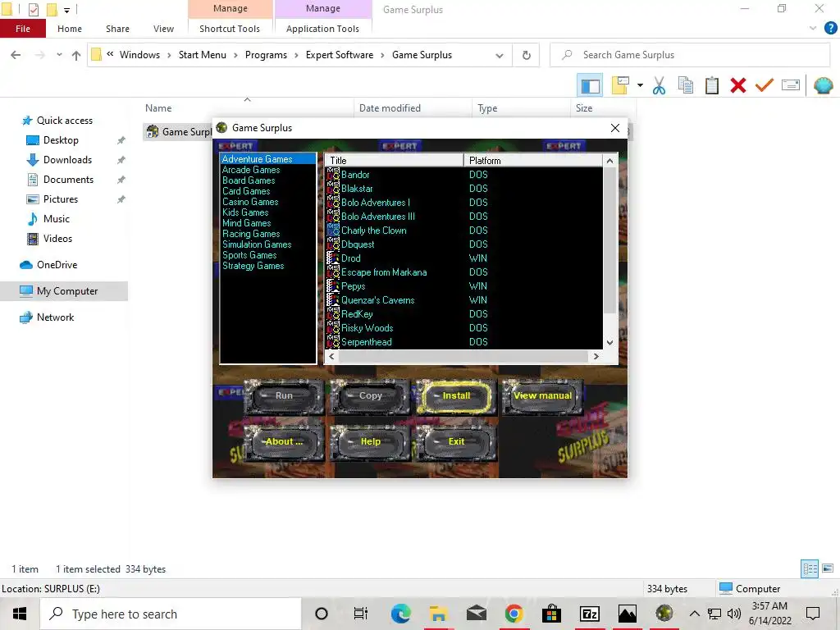The width and height of the screenshot is (840, 630).
Task: Toggle the preview pane toolbar icon
Action: pos(590,85)
